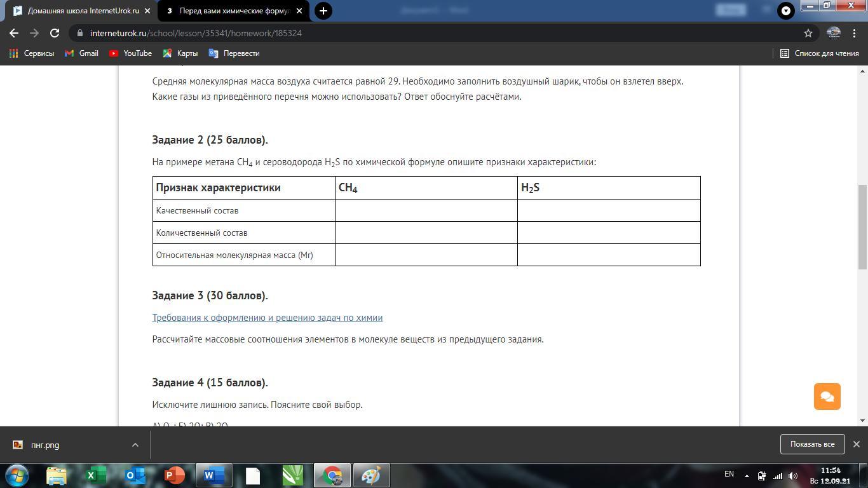Screen dimensions: 868x488
Task: Expand options for пнг.png download
Action: 135,445
